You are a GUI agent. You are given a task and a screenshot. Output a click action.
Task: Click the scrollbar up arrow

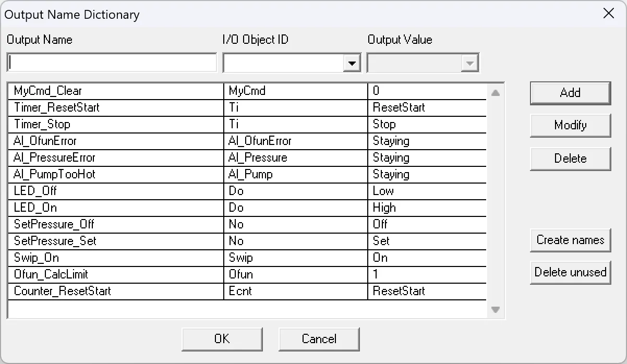coord(496,92)
